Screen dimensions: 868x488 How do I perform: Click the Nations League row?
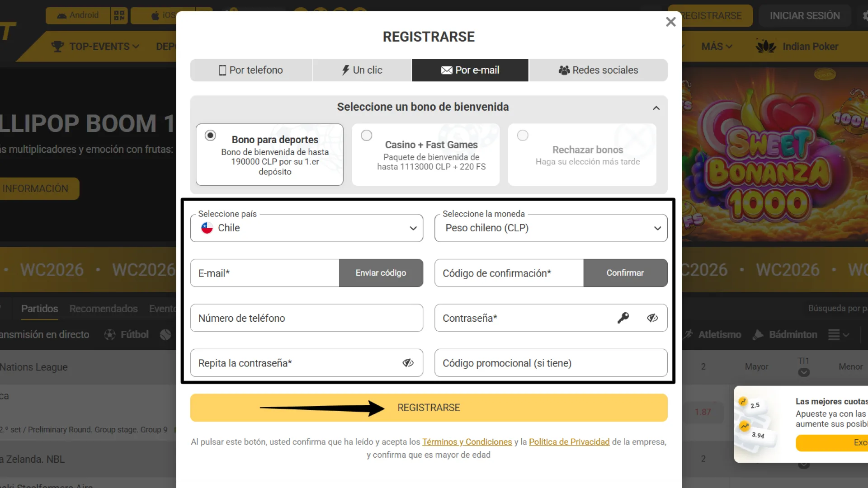click(x=34, y=367)
